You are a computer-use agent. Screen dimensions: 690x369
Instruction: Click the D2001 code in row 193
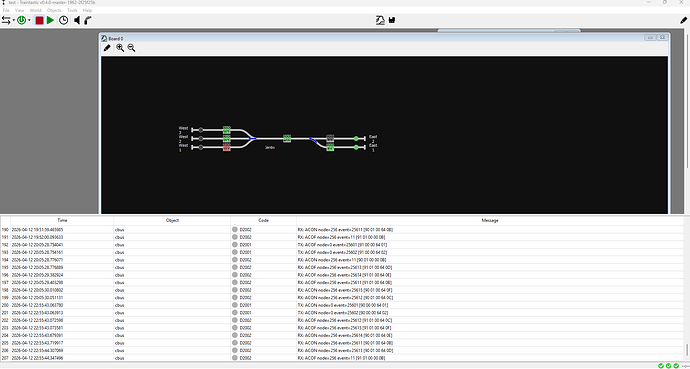click(x=246, y=252)
